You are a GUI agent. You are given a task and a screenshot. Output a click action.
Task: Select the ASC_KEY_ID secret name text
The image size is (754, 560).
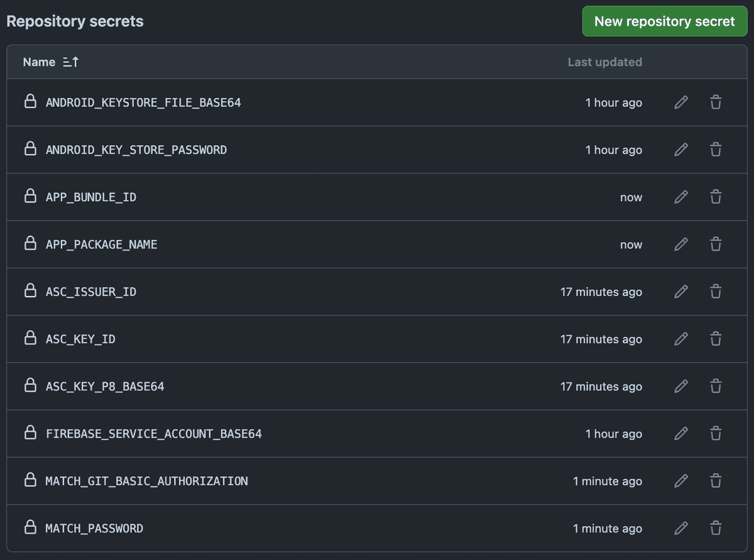80,339
